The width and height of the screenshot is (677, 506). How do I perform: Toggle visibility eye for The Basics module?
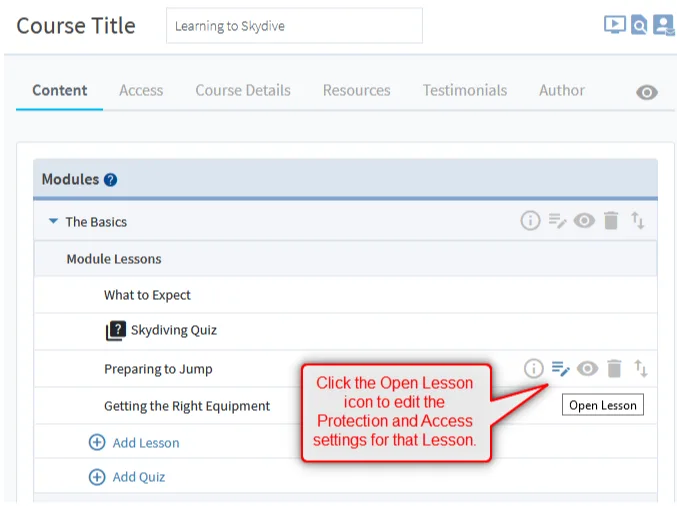(584, 221)
